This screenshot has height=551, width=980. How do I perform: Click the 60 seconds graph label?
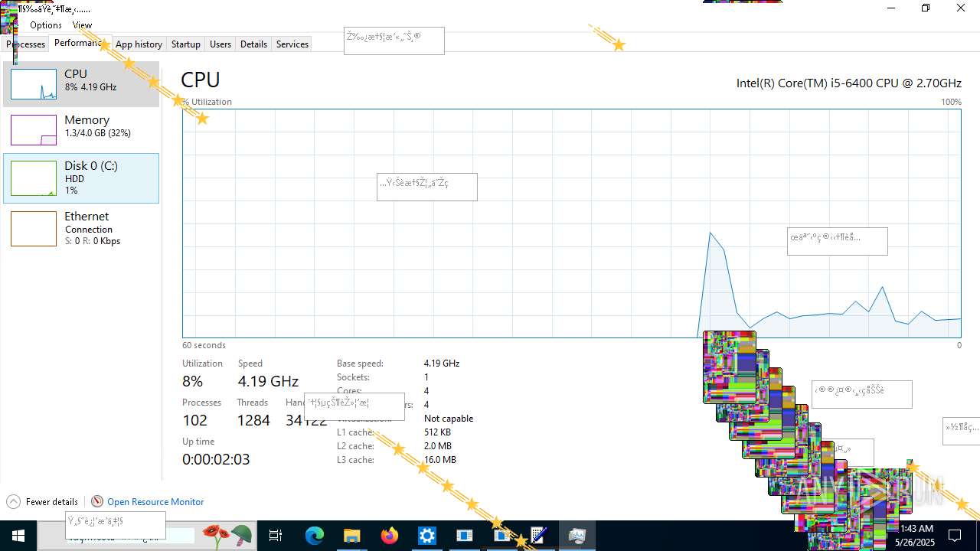(204, 345)
